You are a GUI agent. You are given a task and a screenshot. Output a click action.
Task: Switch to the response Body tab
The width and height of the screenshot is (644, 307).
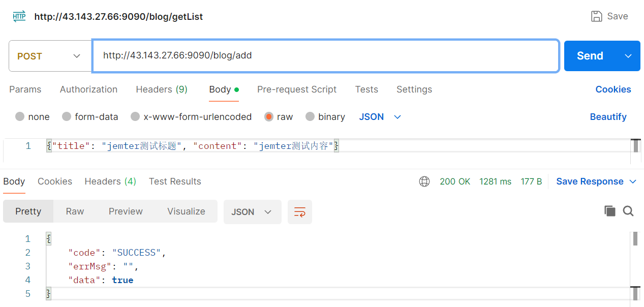14,181
